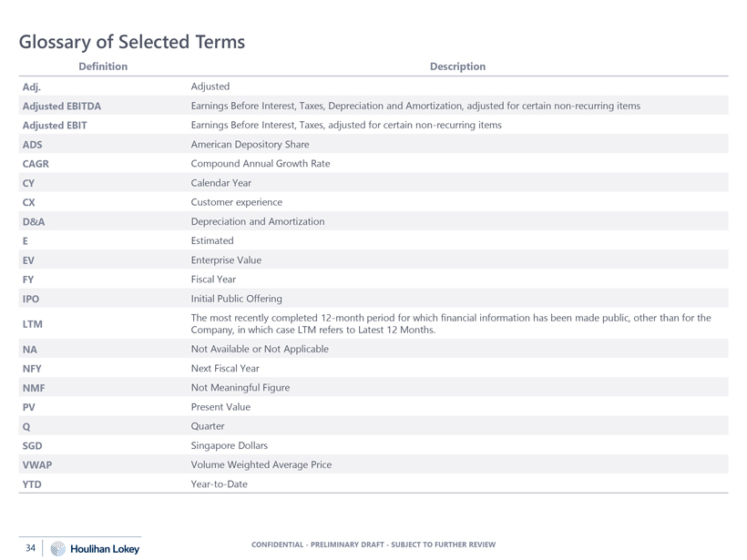Viewport: 747px width, 560px height.
Task: Select the Not Meaningful Figure description
Action: (240, 388)
